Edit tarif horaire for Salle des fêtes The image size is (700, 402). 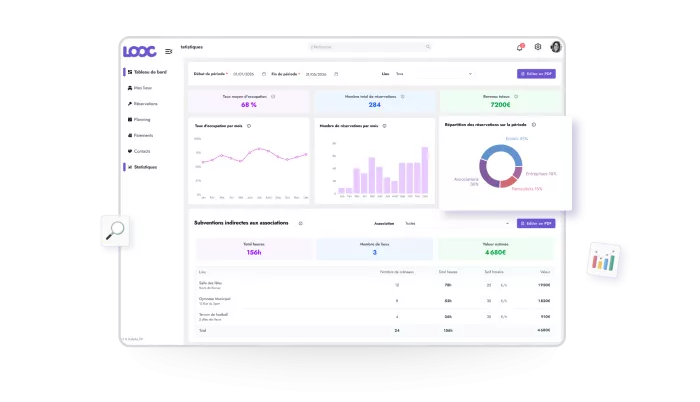489,285
